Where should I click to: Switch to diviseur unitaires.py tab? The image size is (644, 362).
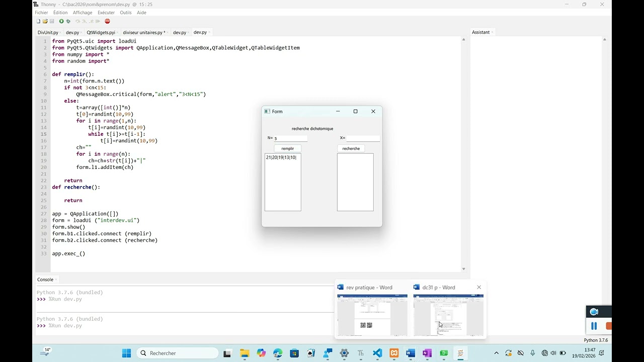144,32
